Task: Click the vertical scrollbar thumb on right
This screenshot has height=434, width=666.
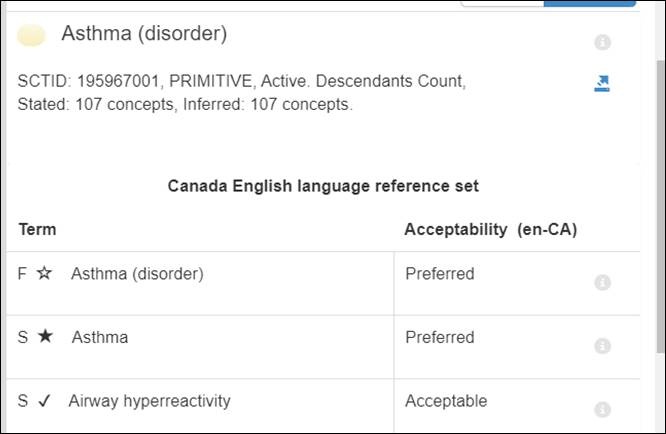Action: [660, 206]
